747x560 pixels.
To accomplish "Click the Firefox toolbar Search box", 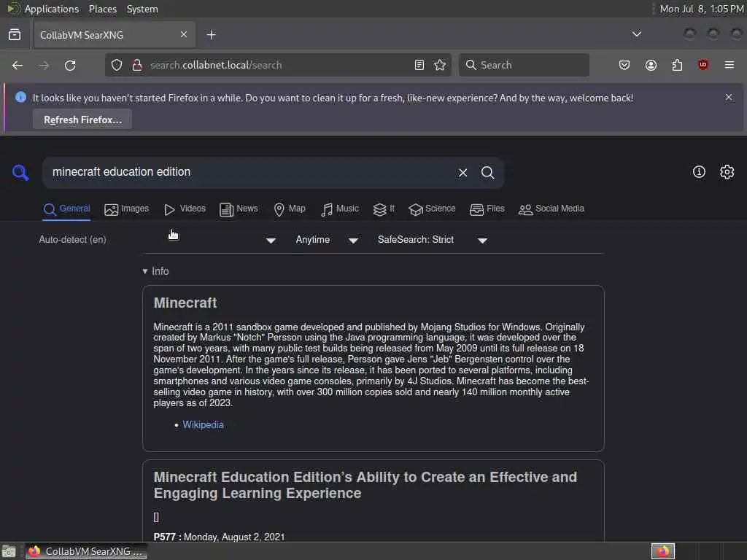I will (x=524, y=65).
